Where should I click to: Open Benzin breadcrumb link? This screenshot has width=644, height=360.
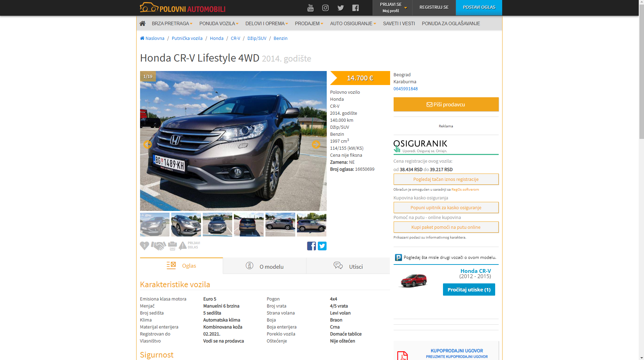281,38
